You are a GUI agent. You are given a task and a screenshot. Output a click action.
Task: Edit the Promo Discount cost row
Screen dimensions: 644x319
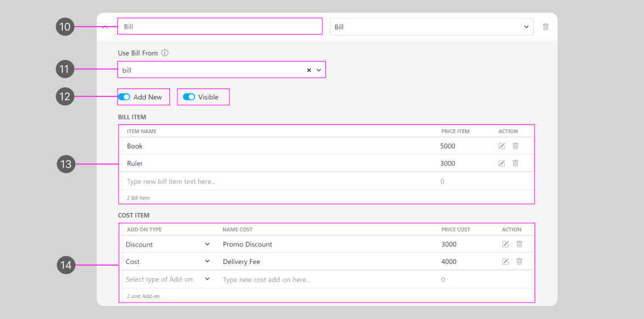(x=505, y=244)
